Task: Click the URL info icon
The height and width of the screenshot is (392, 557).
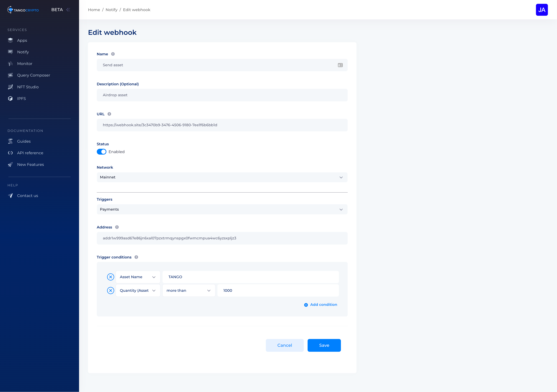Action: click(109, 114)
